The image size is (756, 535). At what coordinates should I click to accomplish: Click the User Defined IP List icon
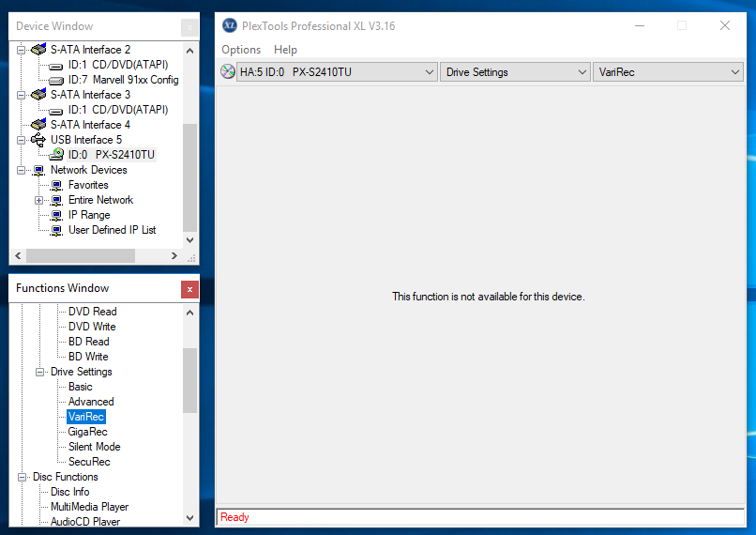pyautogui.click(x=56, y=230)
